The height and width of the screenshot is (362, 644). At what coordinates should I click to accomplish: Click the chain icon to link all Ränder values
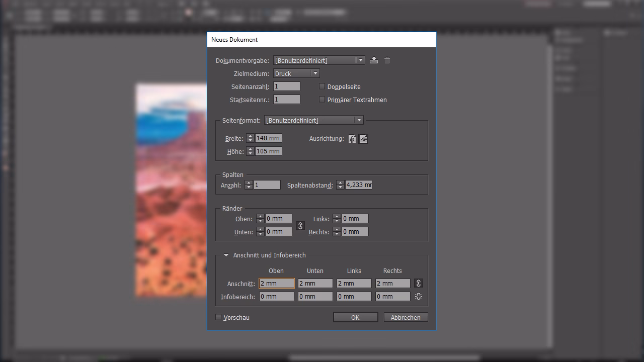[300, 226]
